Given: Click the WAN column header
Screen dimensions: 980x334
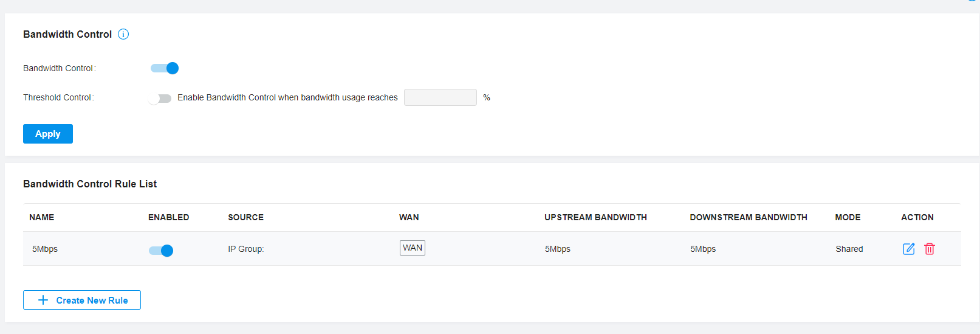Looking at the screenshot, I should tap(409, 217).
